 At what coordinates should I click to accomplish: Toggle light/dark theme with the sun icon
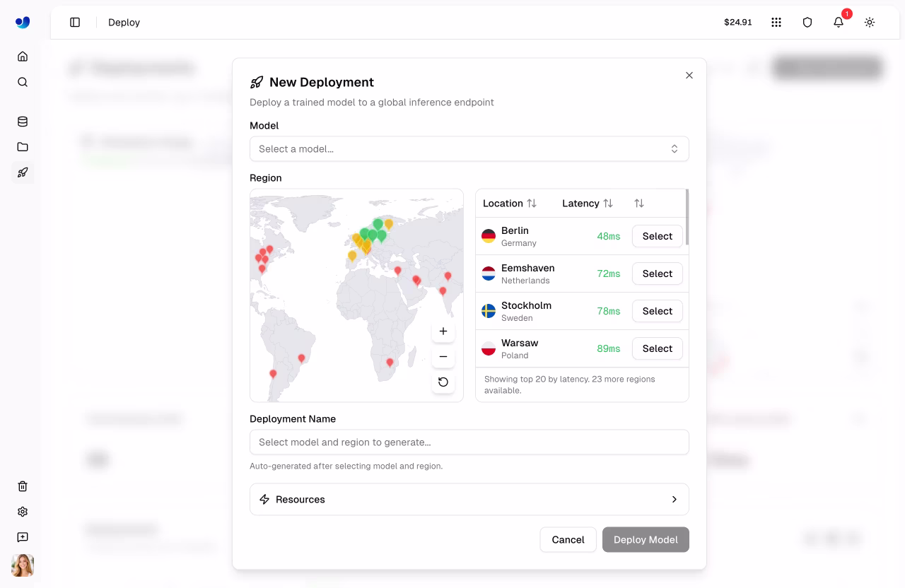(870, 22)
